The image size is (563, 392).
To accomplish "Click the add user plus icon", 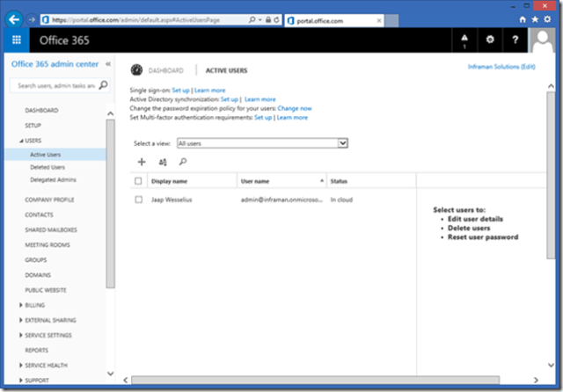I will tap(142, 162).
